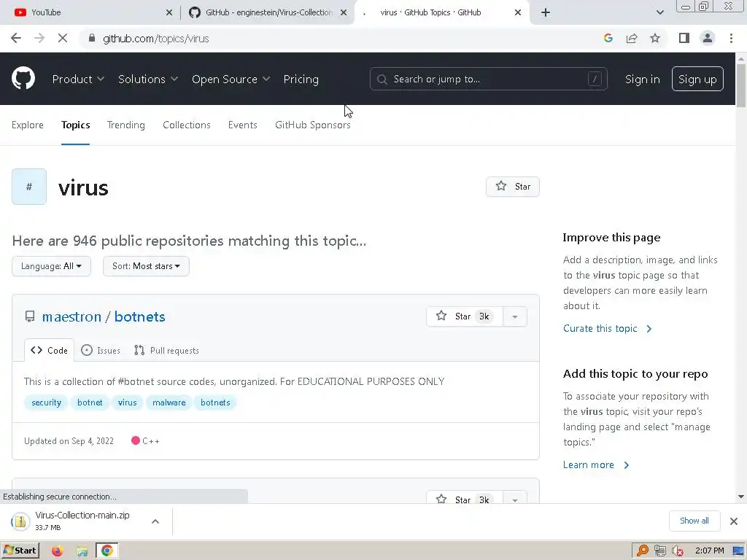The height and width of the screenshot is (560, 747).
Task: Open the botnets Code tab
Action: (x=50, y=351)
